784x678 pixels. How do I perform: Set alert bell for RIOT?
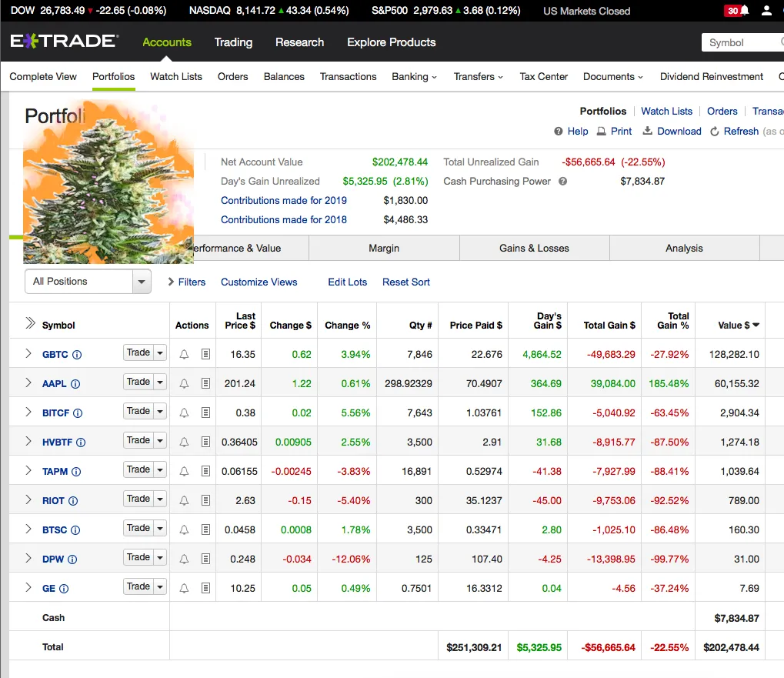tap(184, 500)
